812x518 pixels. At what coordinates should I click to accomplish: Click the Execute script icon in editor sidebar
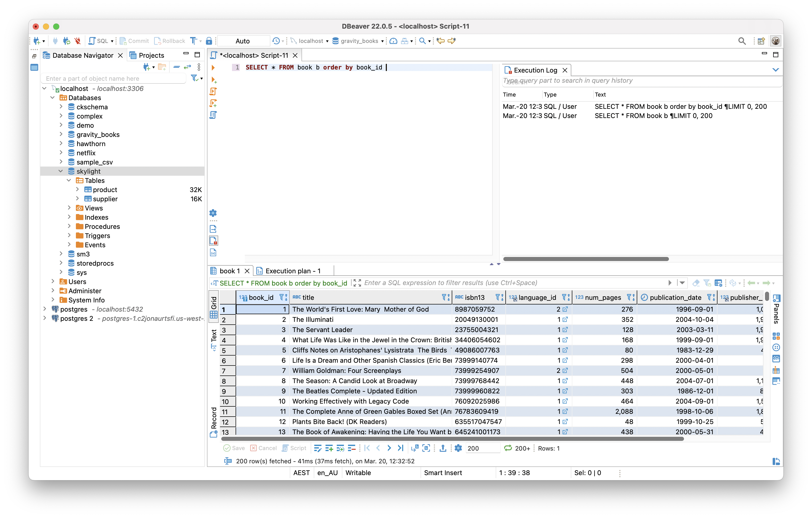coord(213,91)
